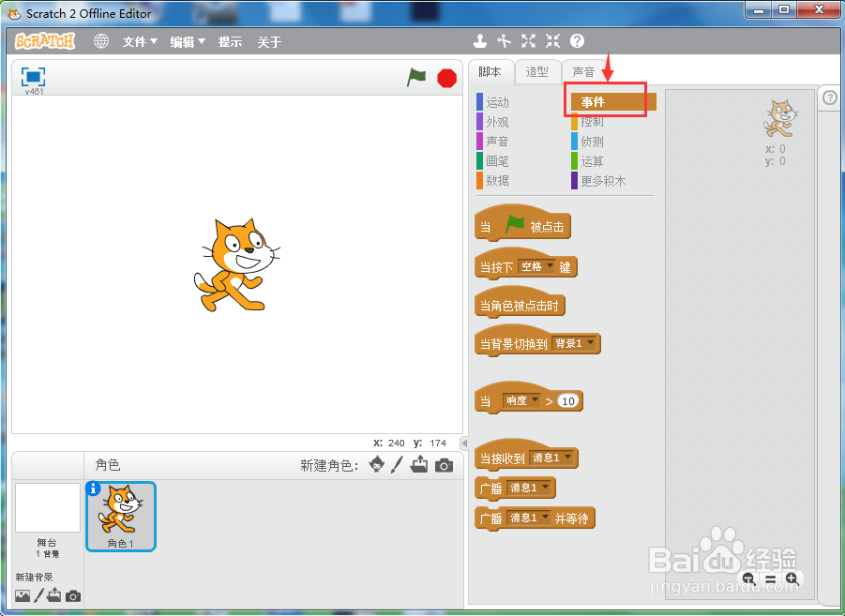This screenshot has height=616, width=845.
Task: Switch to the 脚本 tab
Action: tap(490, 72)
